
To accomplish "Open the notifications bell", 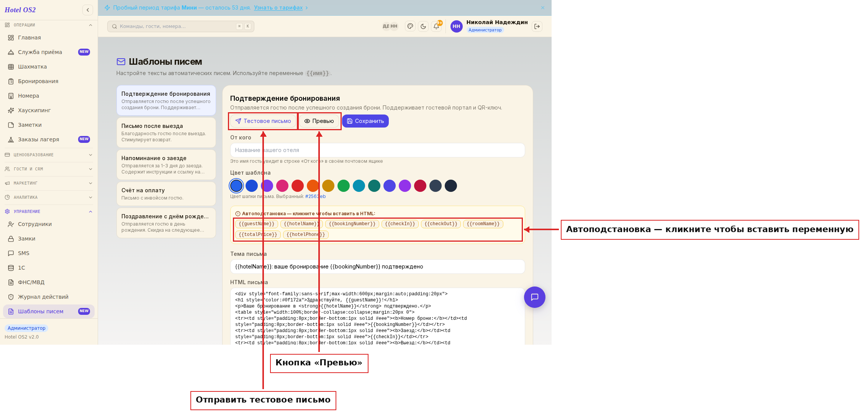I will [x=436, y=26].
